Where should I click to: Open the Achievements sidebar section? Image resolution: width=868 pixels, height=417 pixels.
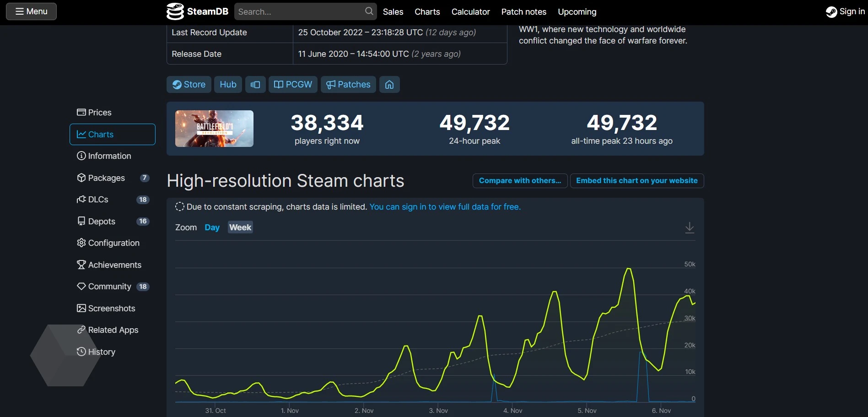(x=114, y=265)
